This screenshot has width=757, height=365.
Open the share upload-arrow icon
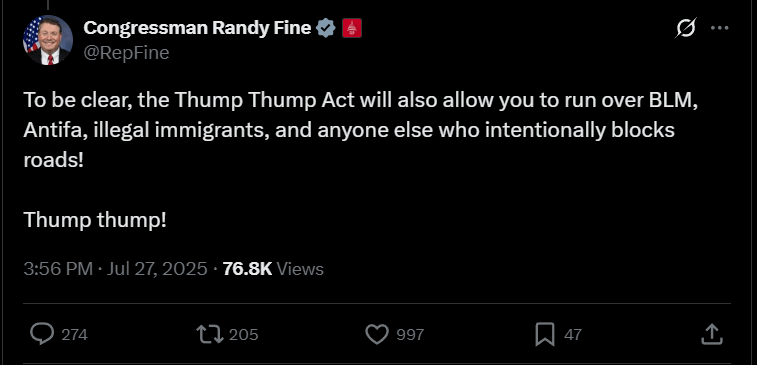click(x=712, y=334)
